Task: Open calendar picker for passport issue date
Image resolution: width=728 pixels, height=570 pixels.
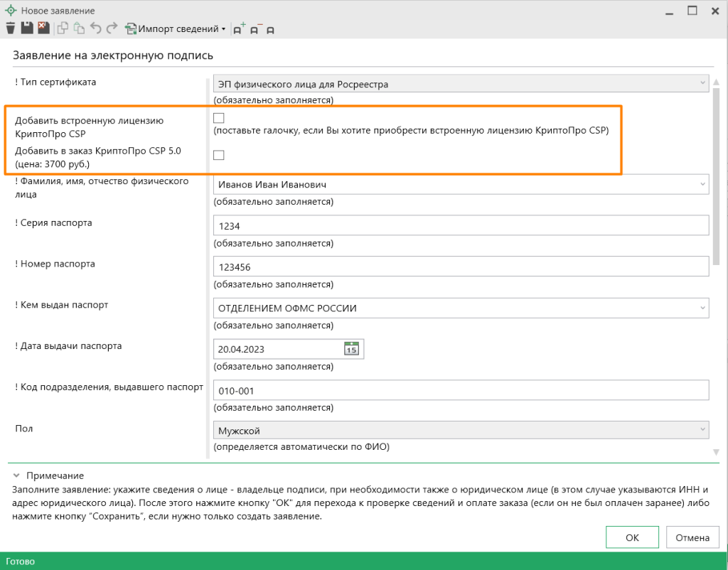Action: point(351,349)
